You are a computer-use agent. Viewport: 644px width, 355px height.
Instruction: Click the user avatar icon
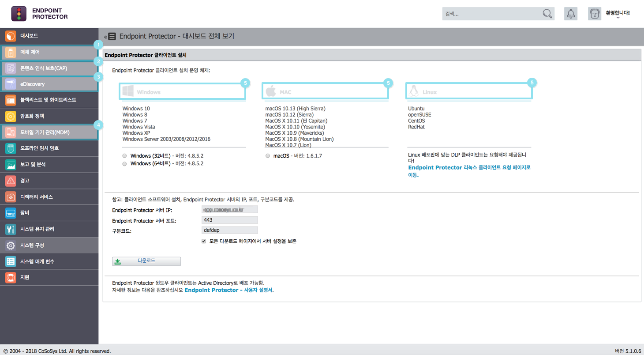[x=595, y=14]
